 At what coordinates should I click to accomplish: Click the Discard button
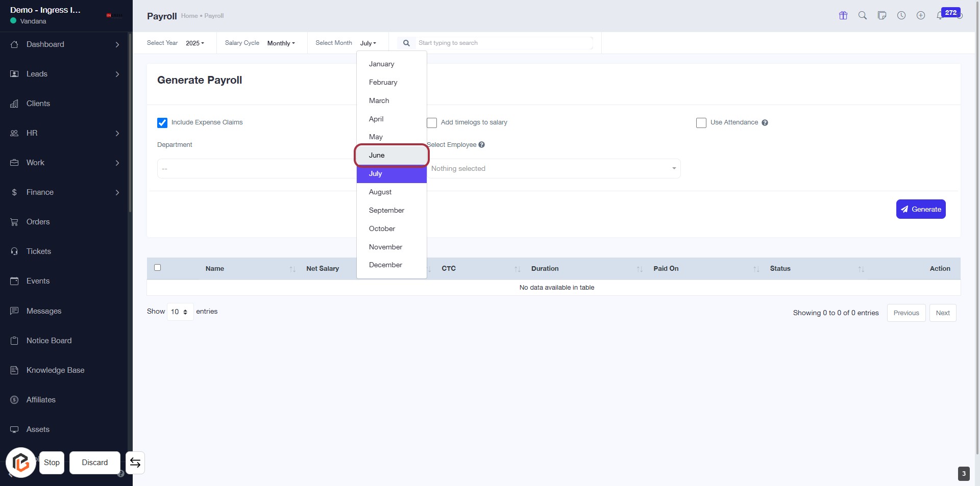tap(95, 463)
